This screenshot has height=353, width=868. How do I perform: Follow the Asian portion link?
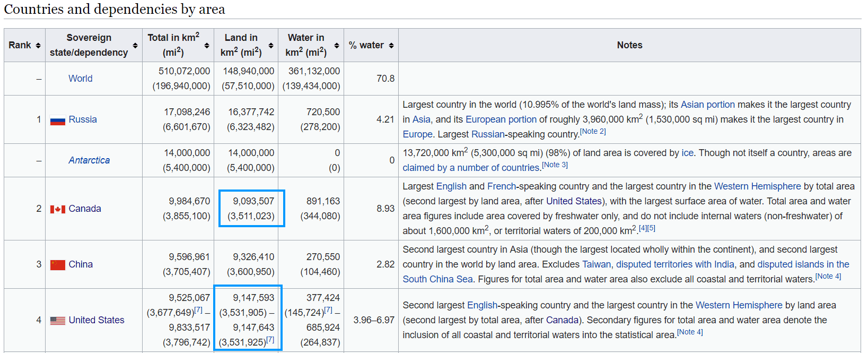point(708,105)
